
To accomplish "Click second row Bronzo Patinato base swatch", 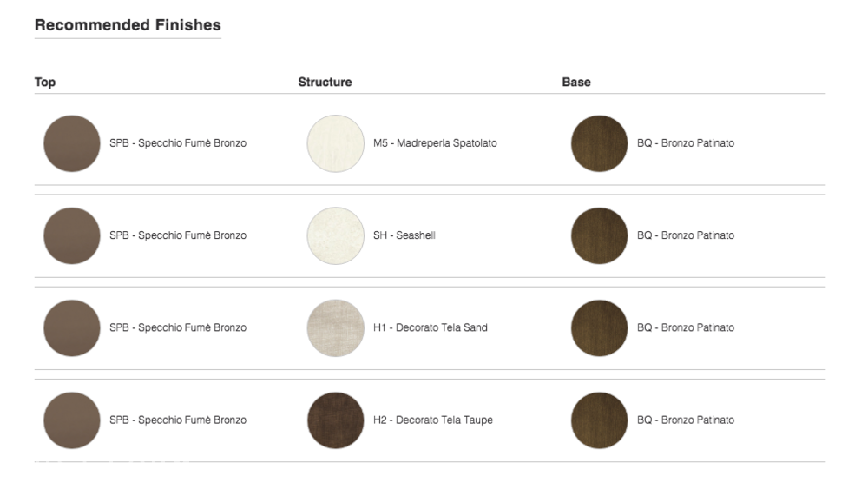I will pyautogui.click(x=600, y=236).
